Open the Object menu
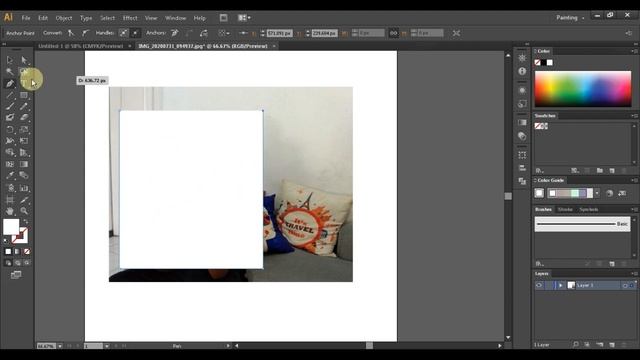This screenshot has height=360, width=640. (x=64, y=18)
